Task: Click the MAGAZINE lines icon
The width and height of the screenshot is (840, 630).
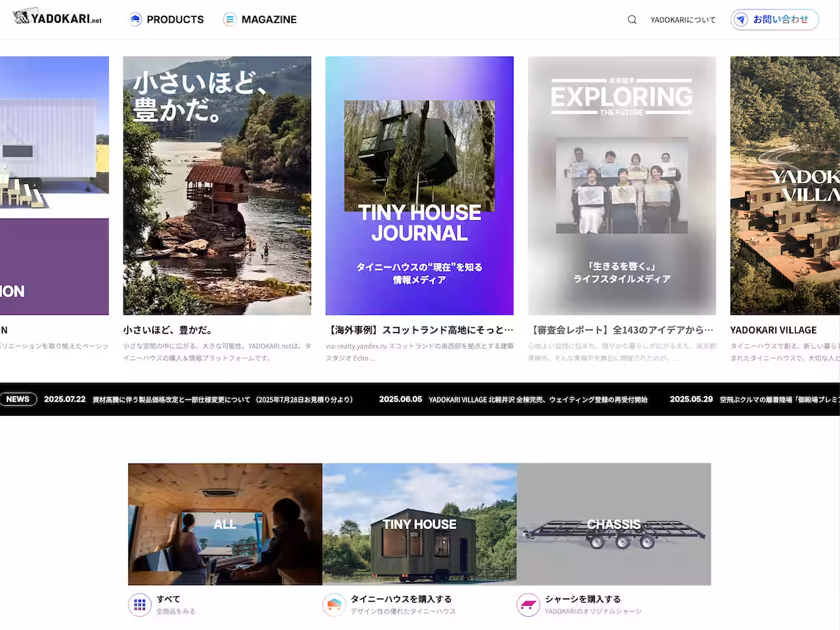Action: 230,20
